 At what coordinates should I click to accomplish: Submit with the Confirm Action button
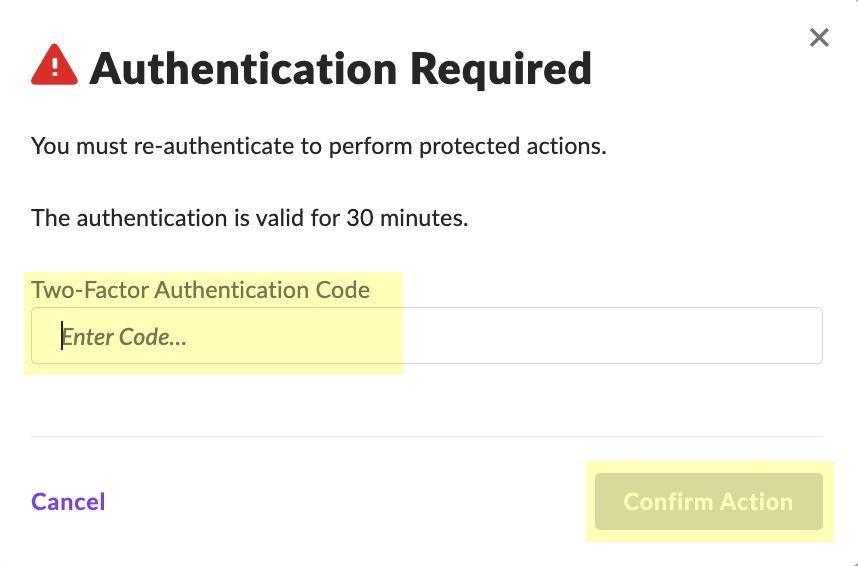[708, 502]
